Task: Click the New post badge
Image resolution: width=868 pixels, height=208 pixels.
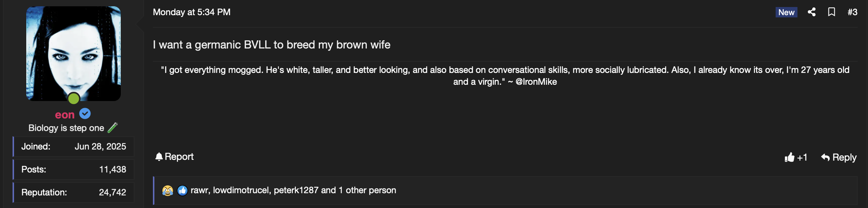Action: [x=786, y=12]
